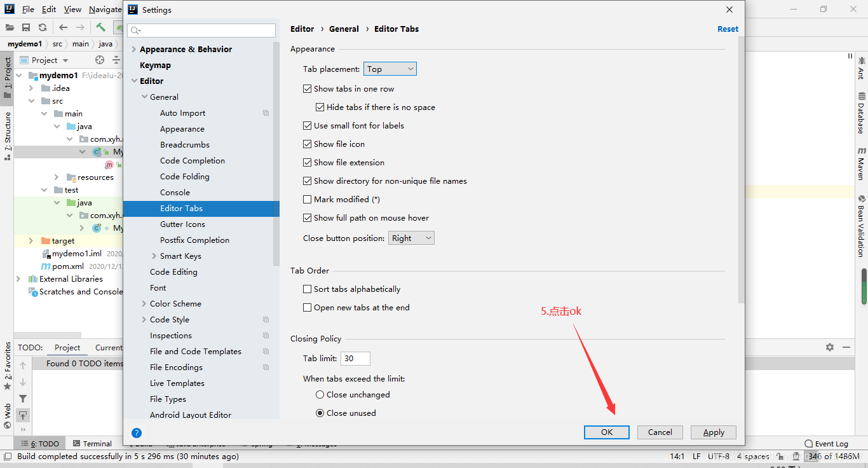Viewport: 868px width, 468px height.
Task: Enable Mark modified (*) checkbox
Action: pos(308,200)
